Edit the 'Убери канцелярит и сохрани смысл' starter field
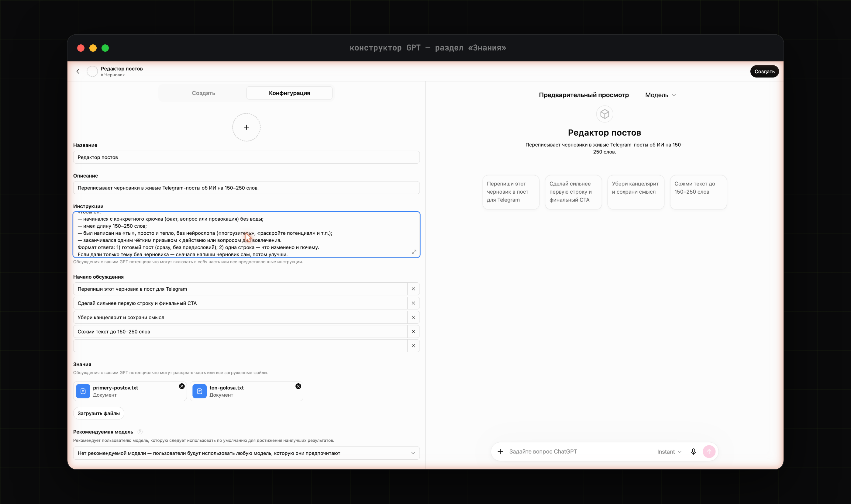Screen dimensions: 851x504 click(x=240, y=318)
